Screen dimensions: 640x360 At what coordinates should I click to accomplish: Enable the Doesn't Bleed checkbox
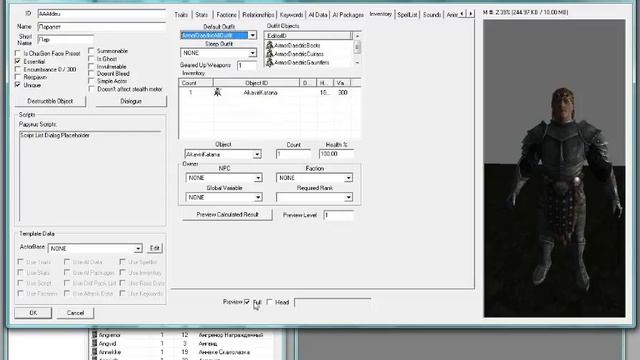pos(91,73)
